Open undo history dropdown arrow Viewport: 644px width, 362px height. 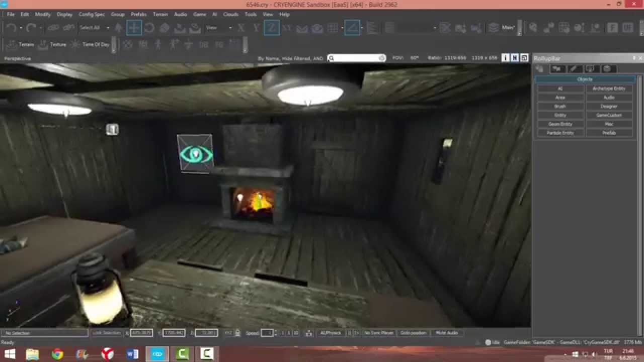[21, 28]
